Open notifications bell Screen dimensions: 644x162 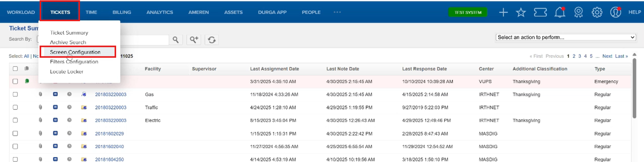click(560, 12)
